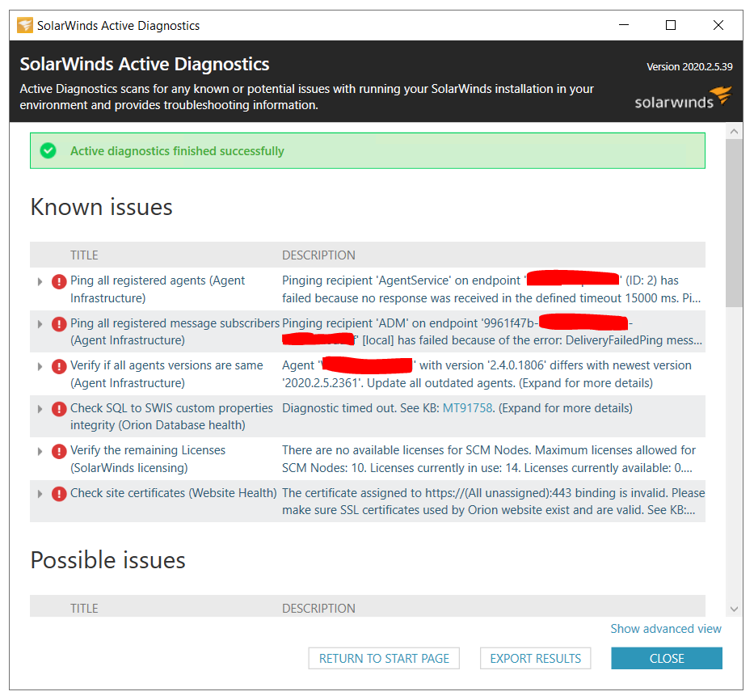Click the SolarWinds app icon in title bar
The image size is (754, 700).
(25, 25)
